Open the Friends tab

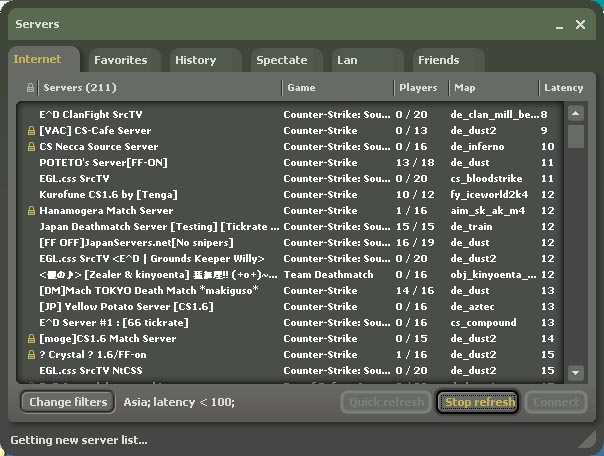[x=449, y=60]
